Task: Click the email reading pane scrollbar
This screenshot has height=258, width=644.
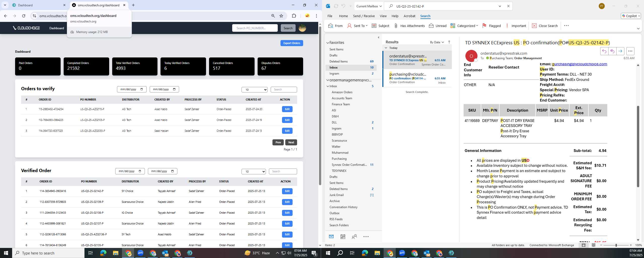Action: 638,146
